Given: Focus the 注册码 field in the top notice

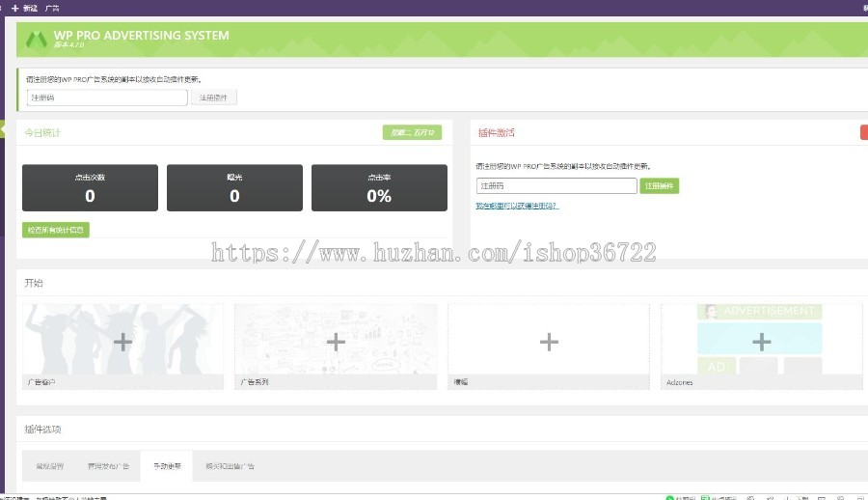Looking at the screenshot, I should coord(107,97).
